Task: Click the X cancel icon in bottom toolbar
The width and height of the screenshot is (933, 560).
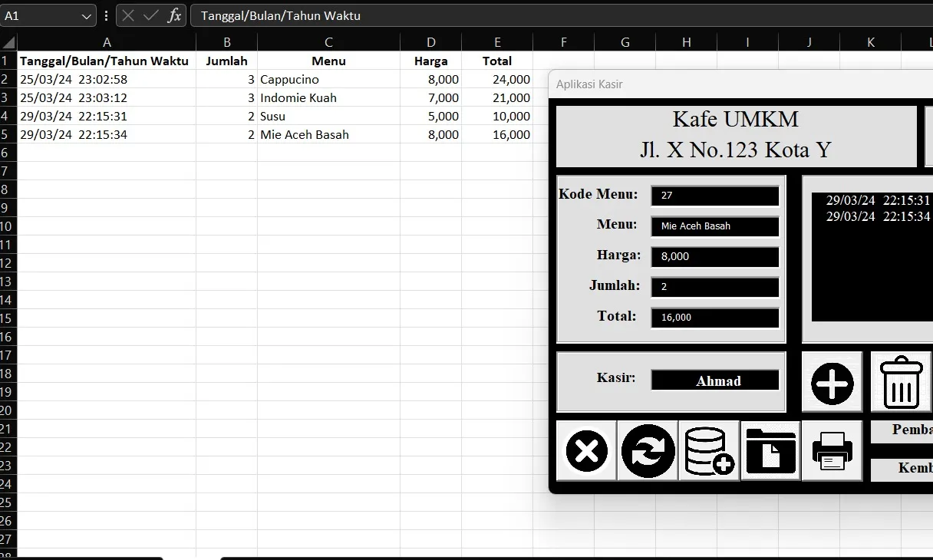Action: point(585,451)
